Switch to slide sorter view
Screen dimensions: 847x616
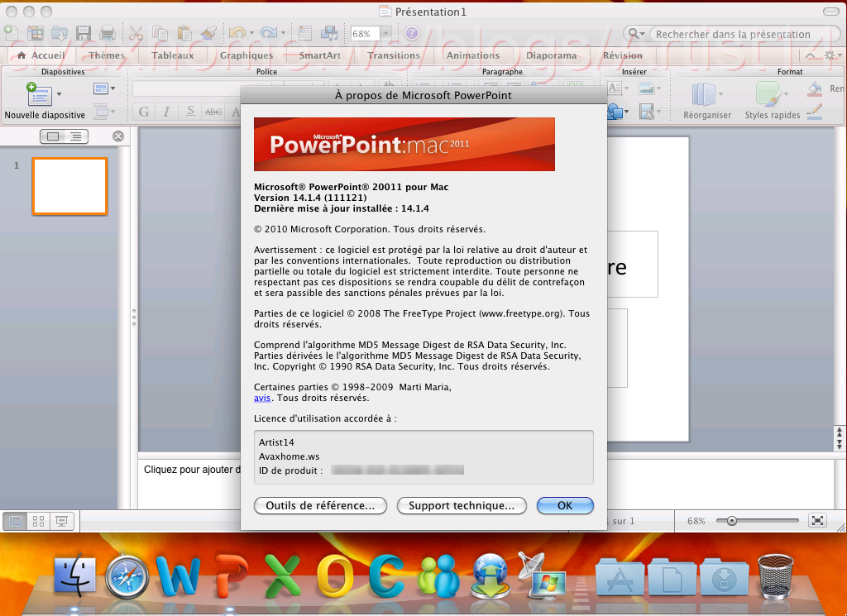click(x=38, y=521)
